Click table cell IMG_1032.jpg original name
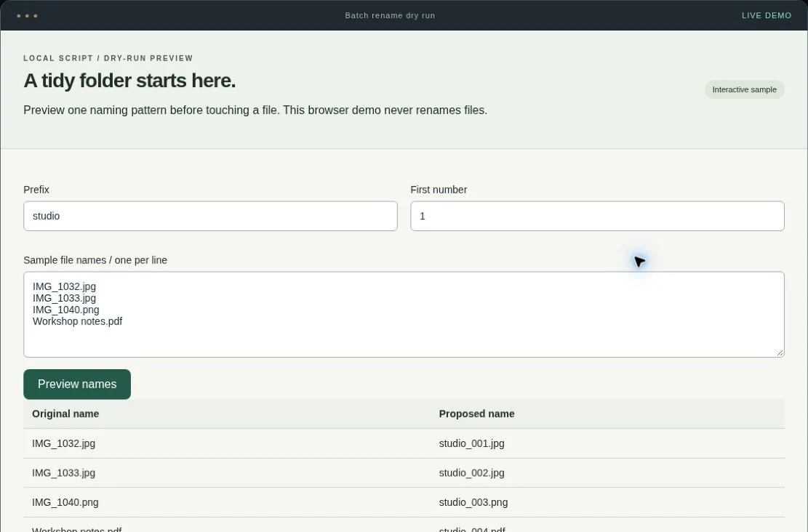 coord(63,443)
